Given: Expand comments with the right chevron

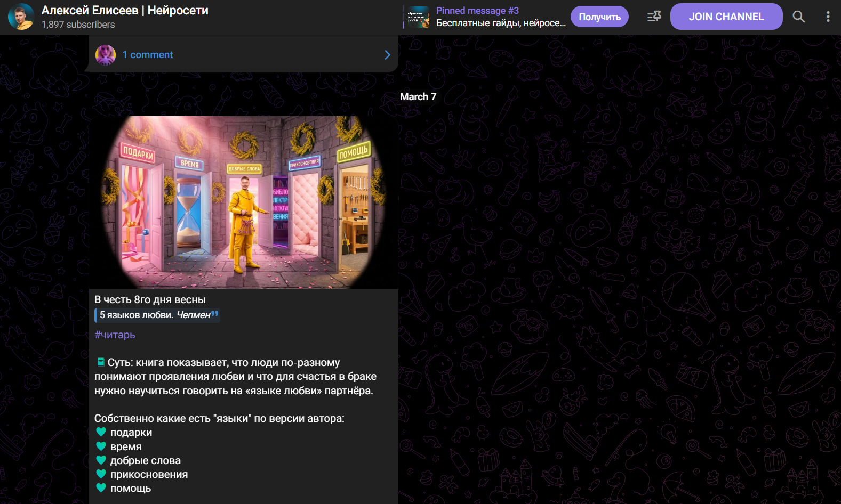Looking at the screenshot, I should (387, 55).
